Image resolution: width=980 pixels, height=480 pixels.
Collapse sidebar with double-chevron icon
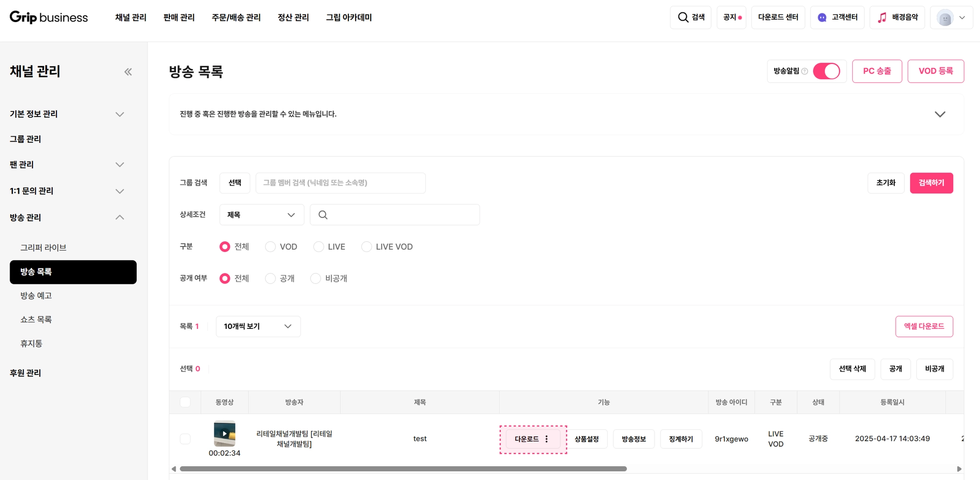[128, 72]
